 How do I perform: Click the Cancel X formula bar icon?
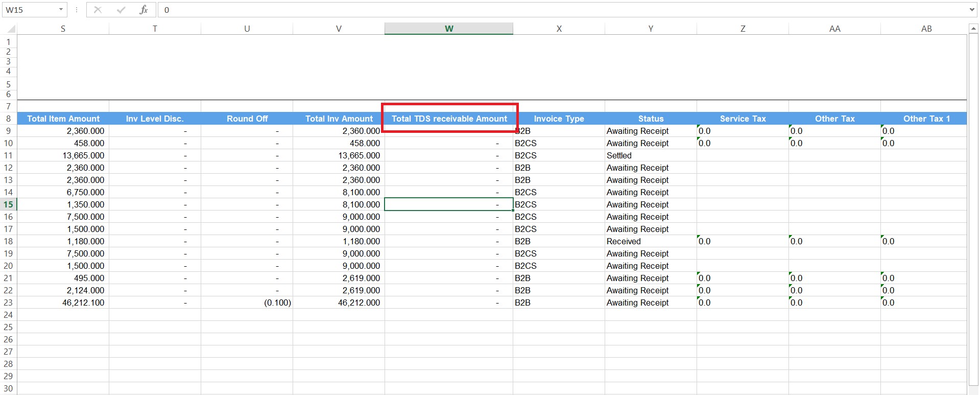click(x=98, y=10)
